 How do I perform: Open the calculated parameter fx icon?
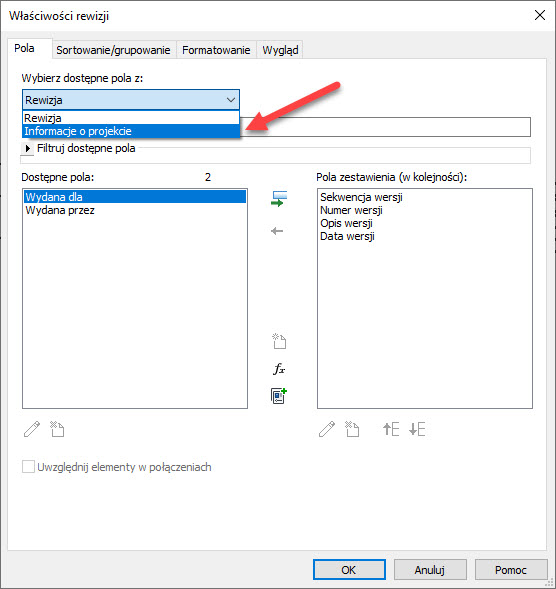[279, 369]
